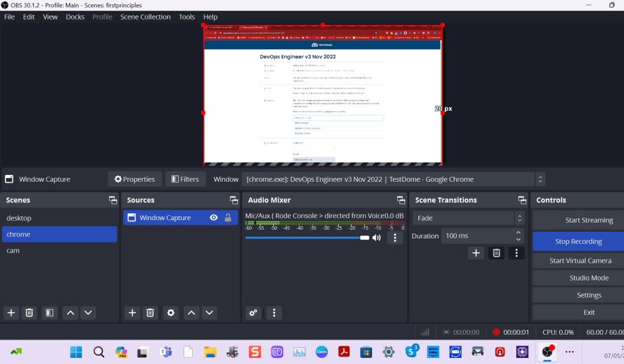The width and height of the screenshot is (624, 364).
Task: Select the cam scene
Action: pyautogui.click(x=59, y=251)
